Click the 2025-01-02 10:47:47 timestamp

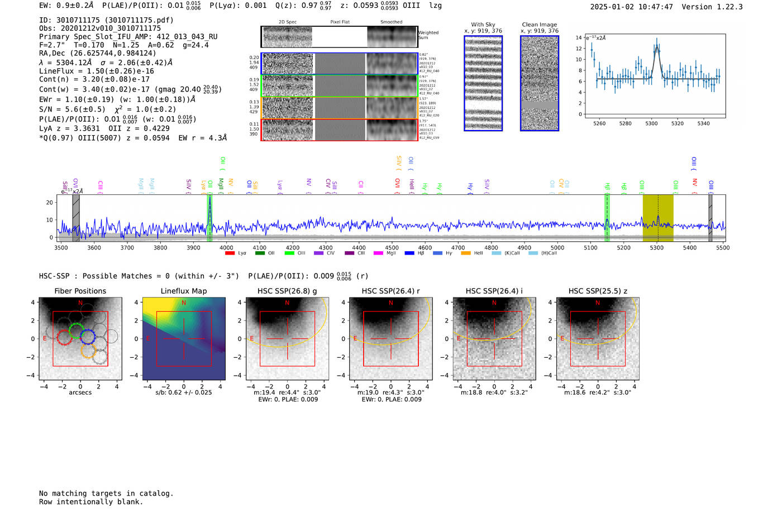pos(632,7)
